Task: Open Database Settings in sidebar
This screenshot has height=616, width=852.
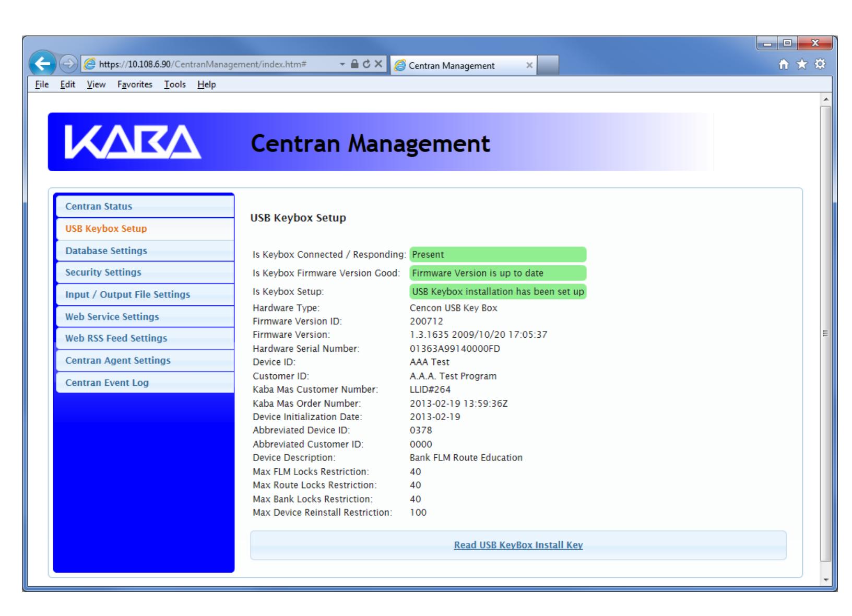Action: [x=145, y=251]
